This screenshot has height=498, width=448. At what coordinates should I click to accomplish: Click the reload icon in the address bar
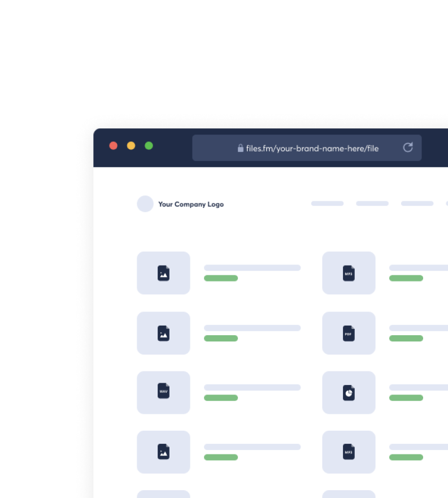[x=407, y=148]
